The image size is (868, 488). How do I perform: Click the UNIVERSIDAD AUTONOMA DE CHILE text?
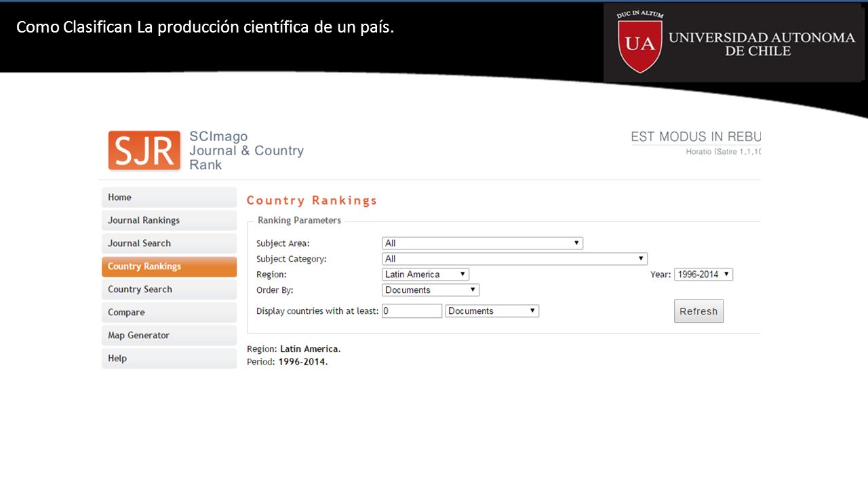pos(762,44)
